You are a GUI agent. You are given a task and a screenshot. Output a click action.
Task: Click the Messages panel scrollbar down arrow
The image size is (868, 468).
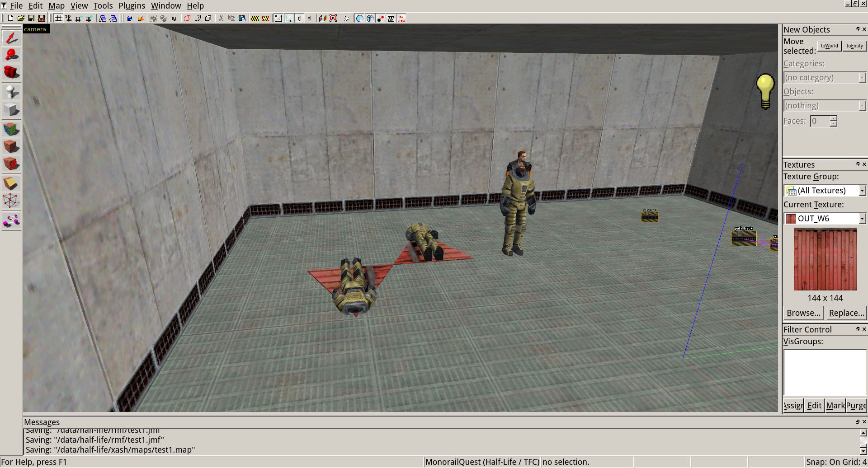click(x=863, y=450)
